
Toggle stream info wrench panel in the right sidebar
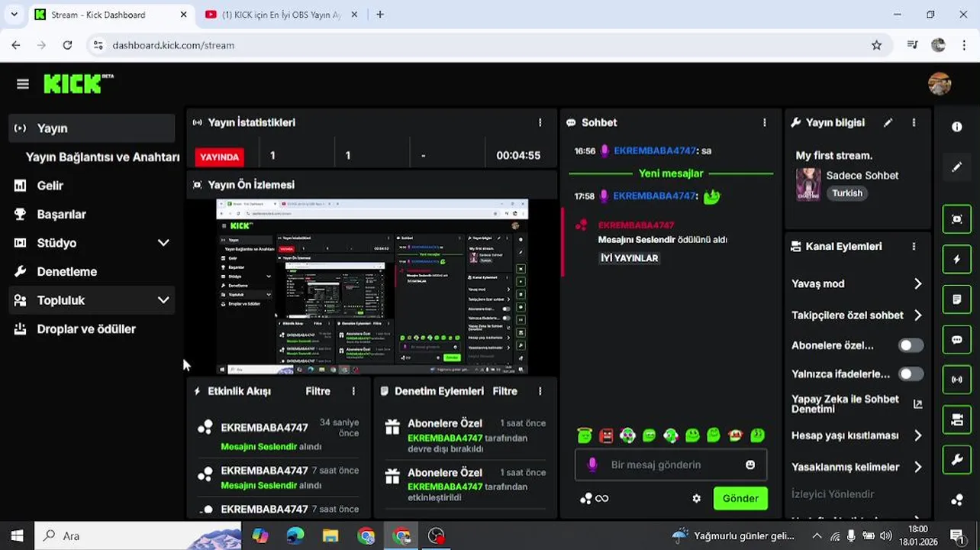coord(957,460)
